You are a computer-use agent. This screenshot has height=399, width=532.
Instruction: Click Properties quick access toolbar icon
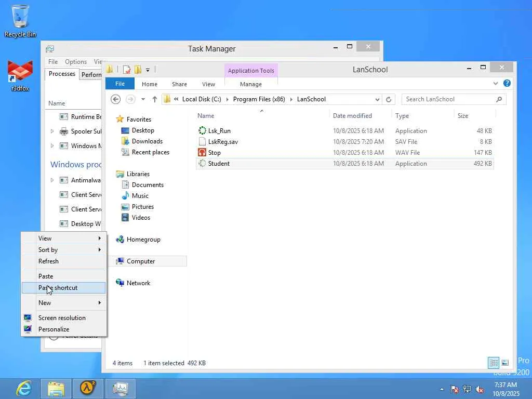(127, 70)
